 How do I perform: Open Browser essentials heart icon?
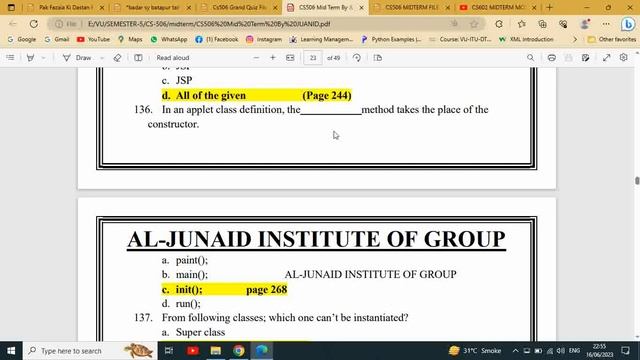563,24
